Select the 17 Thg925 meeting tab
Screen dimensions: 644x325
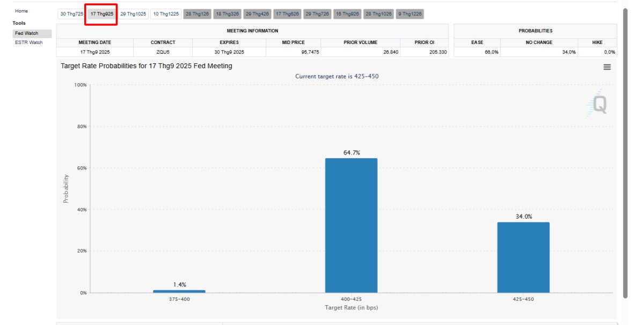(102, 14)
